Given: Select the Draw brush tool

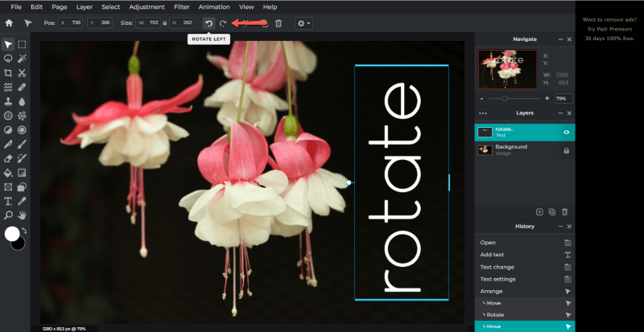Looking at the screenshot, I should click(x=22, y=144).
